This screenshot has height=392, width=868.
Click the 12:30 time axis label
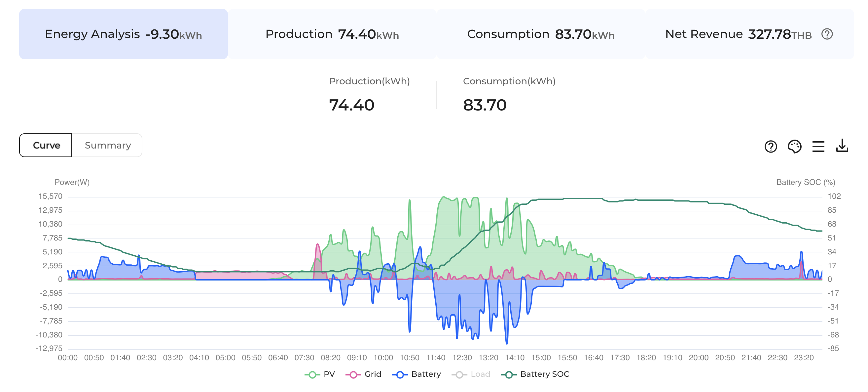pos(462,358)
